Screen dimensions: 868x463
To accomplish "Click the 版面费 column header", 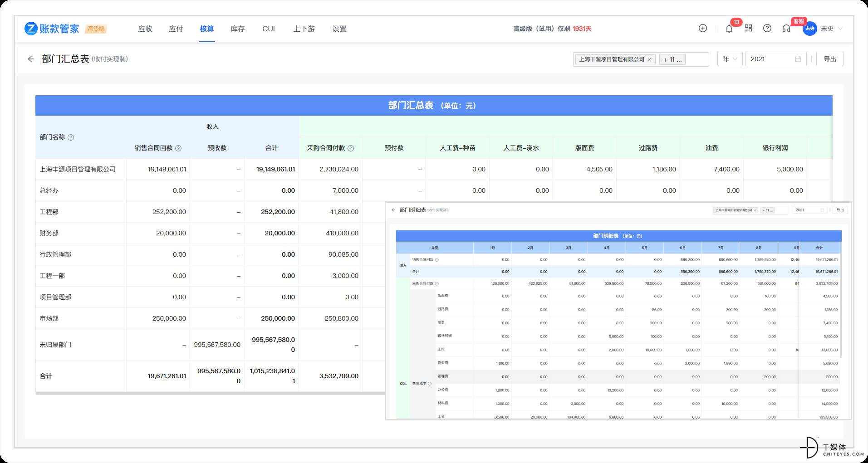I will [x=584, y=148].
